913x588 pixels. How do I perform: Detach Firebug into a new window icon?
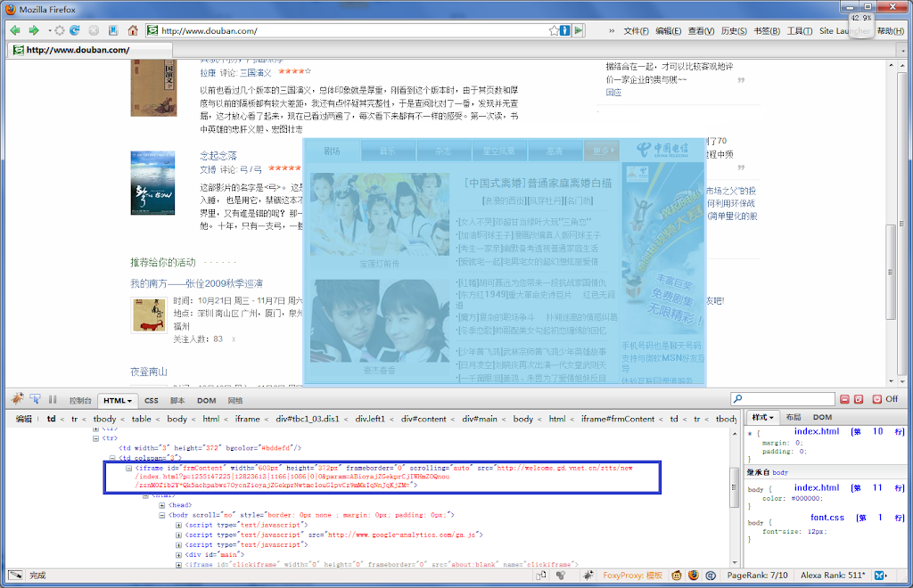pos(859,399)
